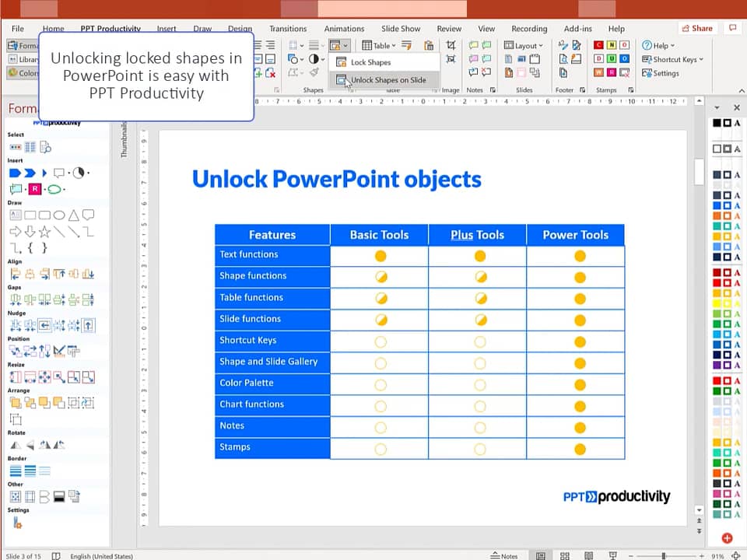
Task: Open the Slide Show ribbon tab
Action: coord(401,29)
